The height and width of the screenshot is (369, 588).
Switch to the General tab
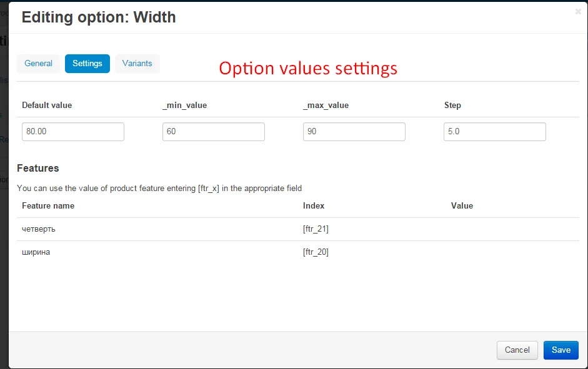click(x=38, y=64)
